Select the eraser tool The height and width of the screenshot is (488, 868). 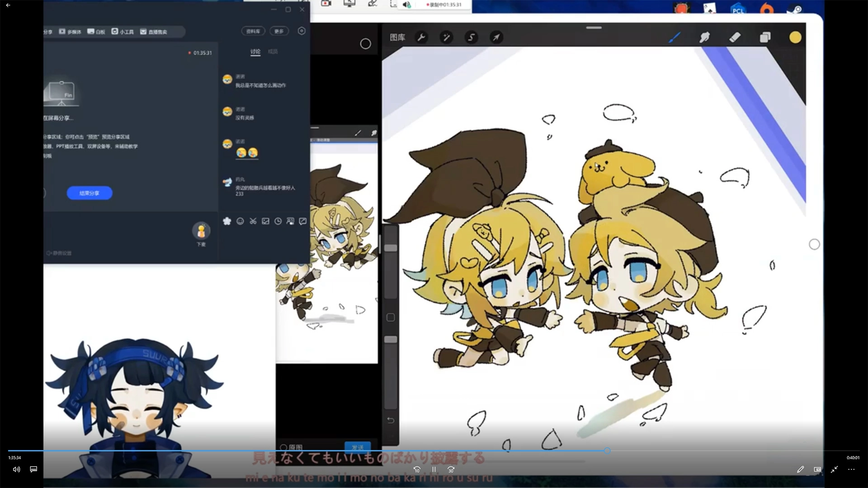pyautogui.click(x=735, y=38)
